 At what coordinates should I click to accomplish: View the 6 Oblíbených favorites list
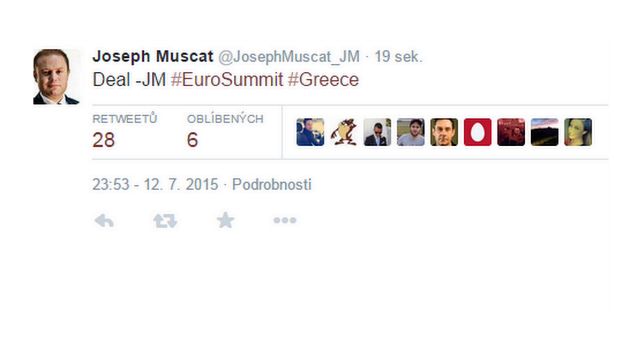point(192,139)
